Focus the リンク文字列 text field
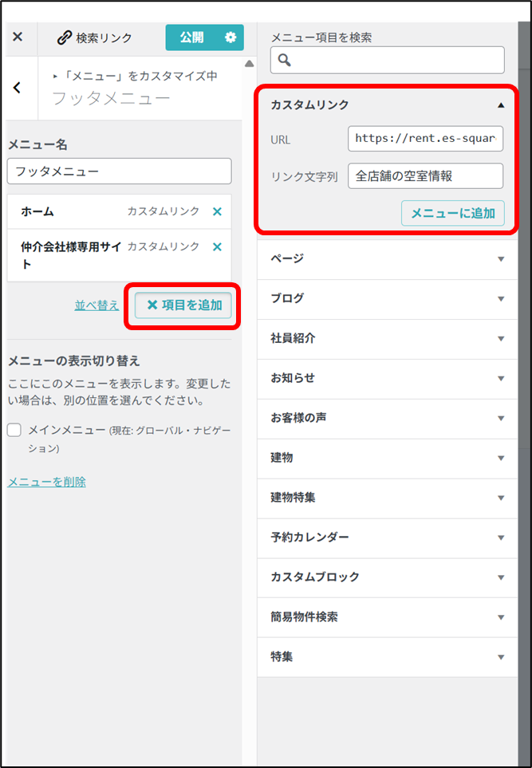The width and height of the screenshot is (532, 768). coord(425,176)
